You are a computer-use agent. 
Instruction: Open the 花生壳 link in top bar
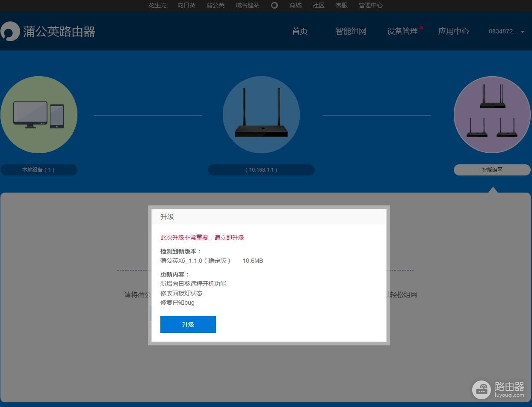(157, 5)
